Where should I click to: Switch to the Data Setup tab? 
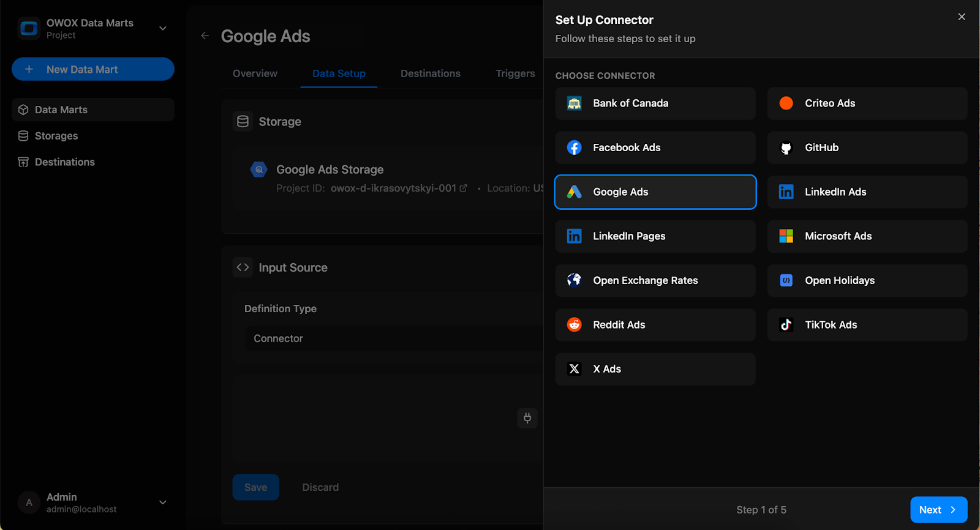click(339, 73)
